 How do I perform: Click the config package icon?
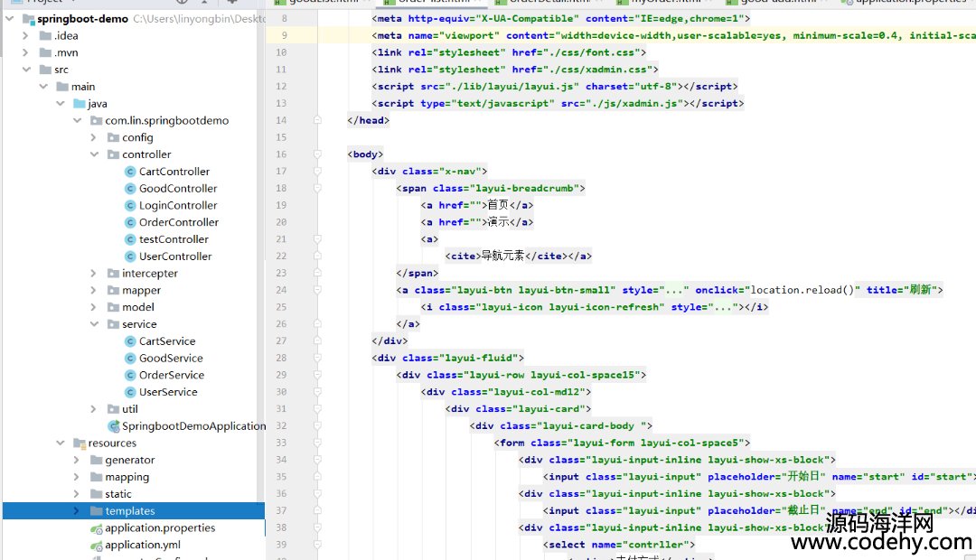point(113,137)
